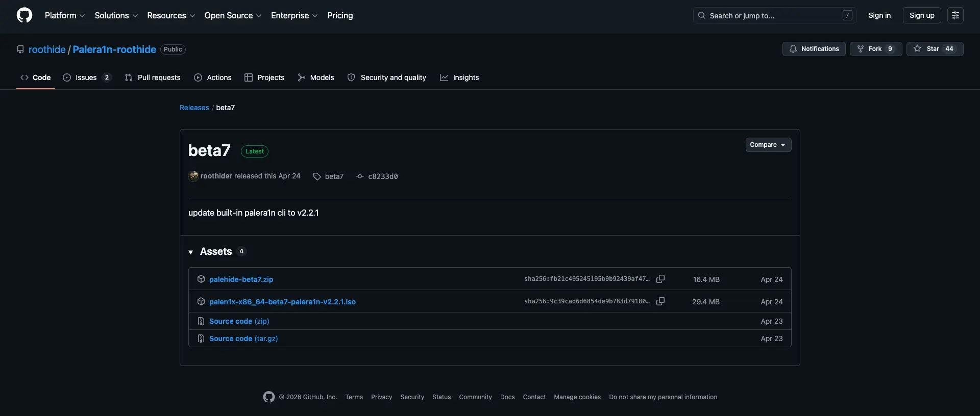Switch to the Code tab
The width and height of the screenshot is (980, 416).
point(35,77)
